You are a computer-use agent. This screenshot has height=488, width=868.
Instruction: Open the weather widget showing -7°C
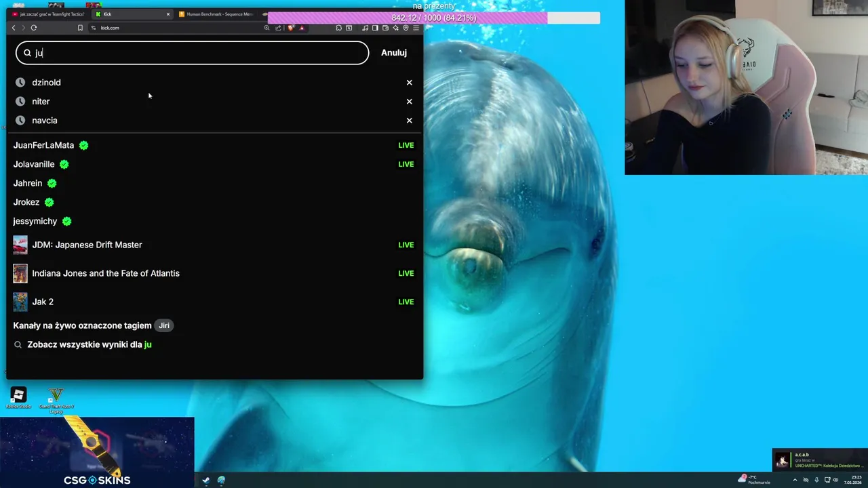click(x=754, y=480)
